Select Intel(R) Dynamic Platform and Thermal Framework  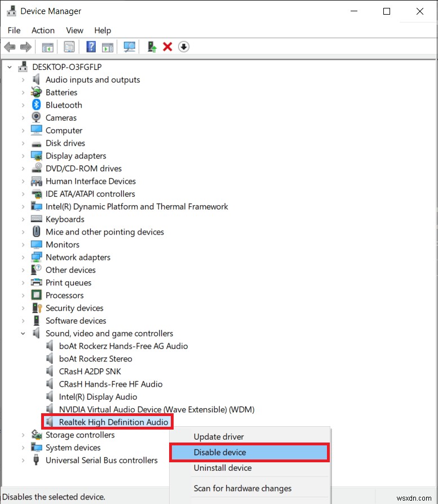tap(136, 206)
